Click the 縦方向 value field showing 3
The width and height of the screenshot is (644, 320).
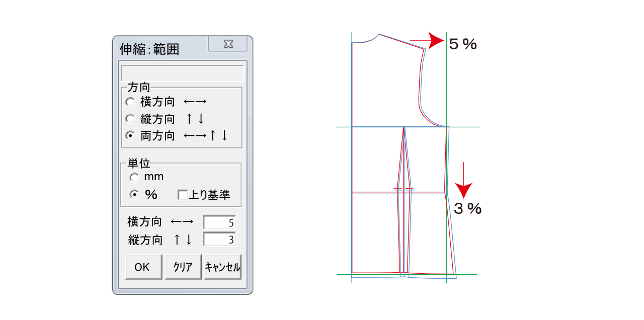[x=219, y=239]
